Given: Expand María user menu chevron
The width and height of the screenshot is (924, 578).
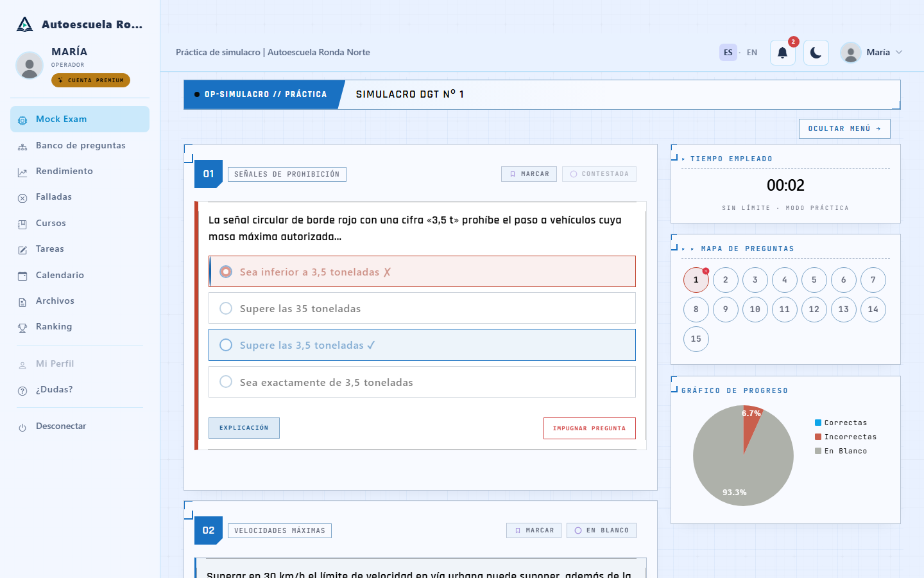Looking at the screenshot, I should coord(899,53).
